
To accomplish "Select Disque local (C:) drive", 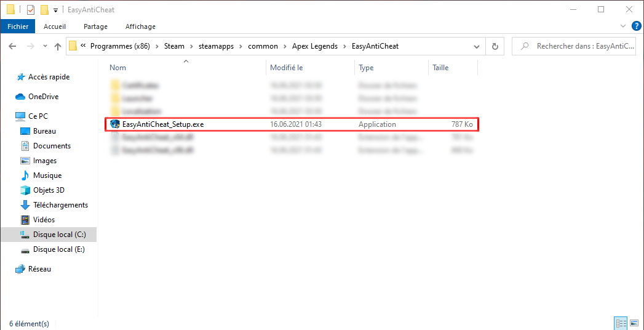I will click(49, 235).
